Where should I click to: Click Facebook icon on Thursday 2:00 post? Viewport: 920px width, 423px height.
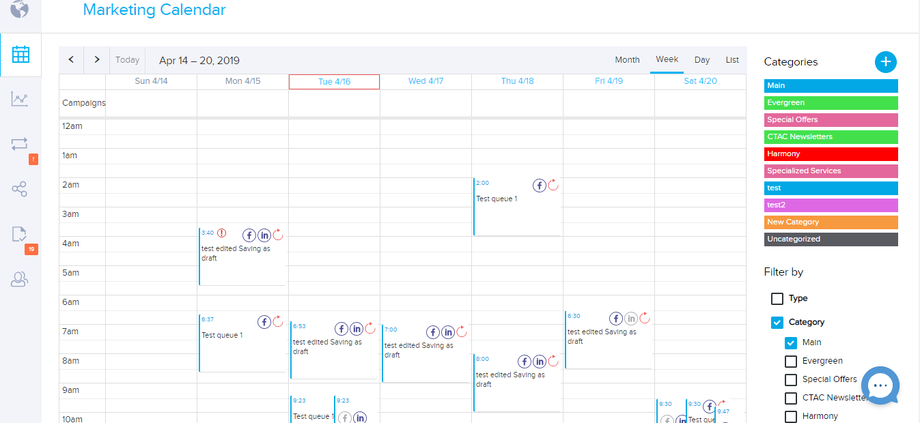click(x=539, y=185)
